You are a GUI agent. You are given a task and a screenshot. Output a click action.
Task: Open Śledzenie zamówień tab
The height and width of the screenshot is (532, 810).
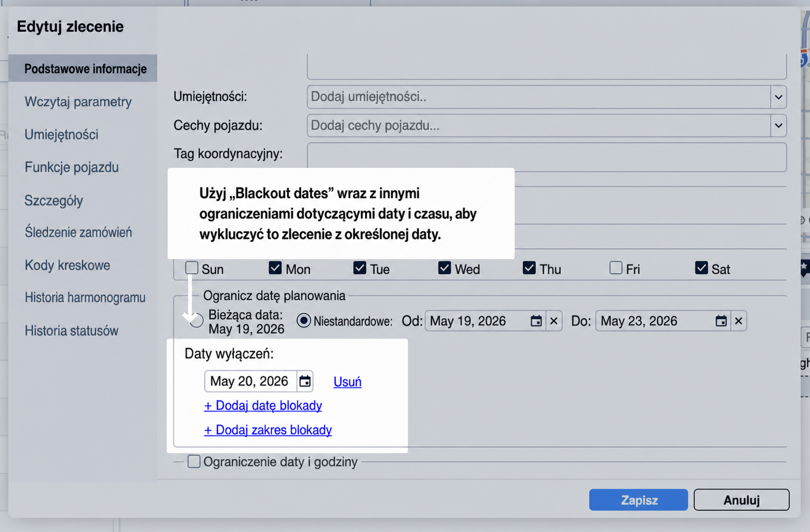tap(78, 232)
